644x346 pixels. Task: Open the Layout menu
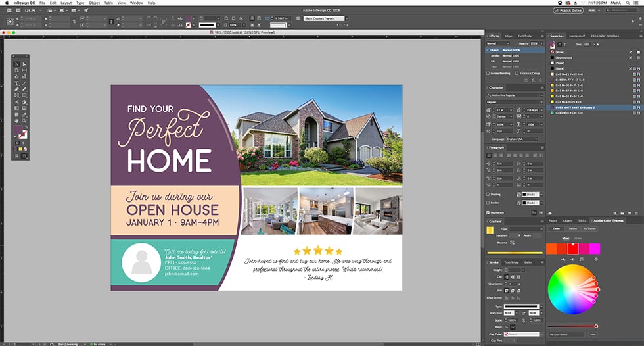[x=66, y=3]
